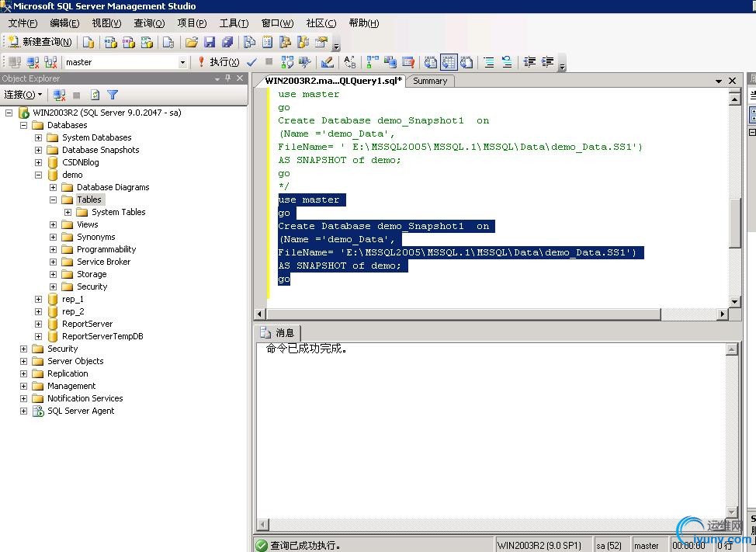Open a new SQL Server Mobile query
This screenshot has height=552, width=756.
click(x=168, y=42)
